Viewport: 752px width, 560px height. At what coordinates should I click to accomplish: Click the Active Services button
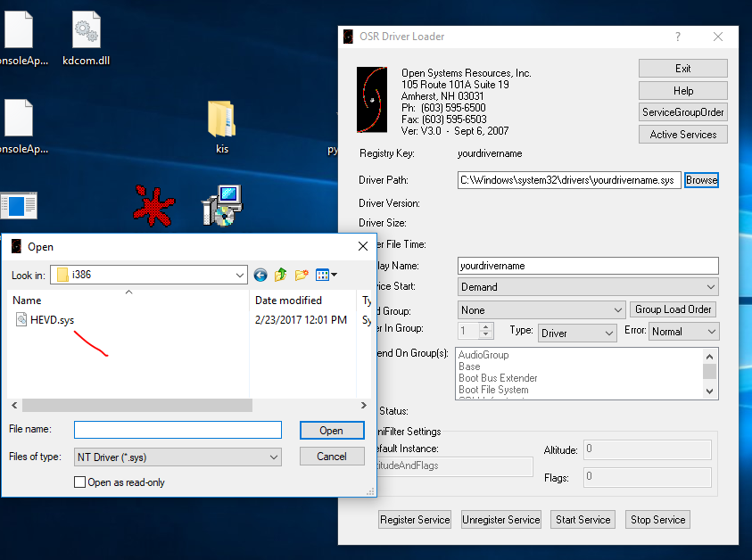(682, 135)
